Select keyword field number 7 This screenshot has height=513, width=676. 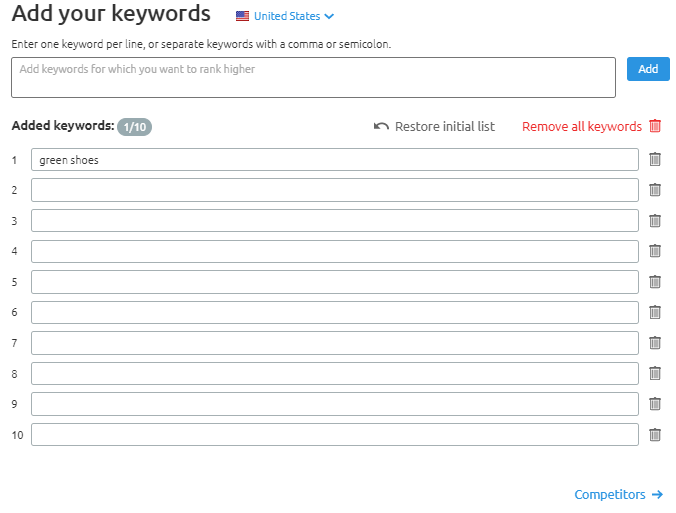(335, 343)
